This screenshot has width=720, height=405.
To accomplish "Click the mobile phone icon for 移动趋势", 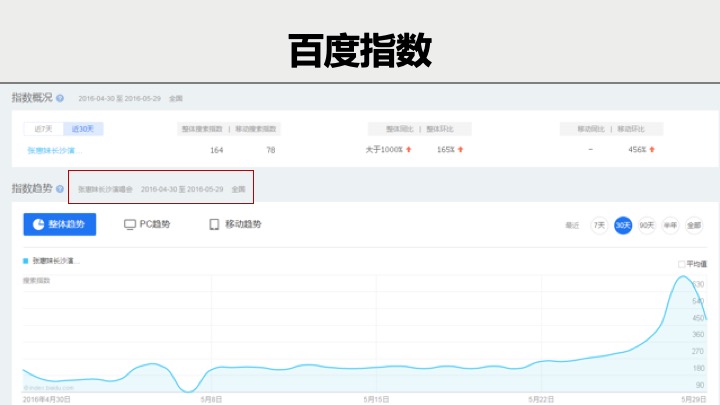I will pyautogui.click(x=214, y=224).
